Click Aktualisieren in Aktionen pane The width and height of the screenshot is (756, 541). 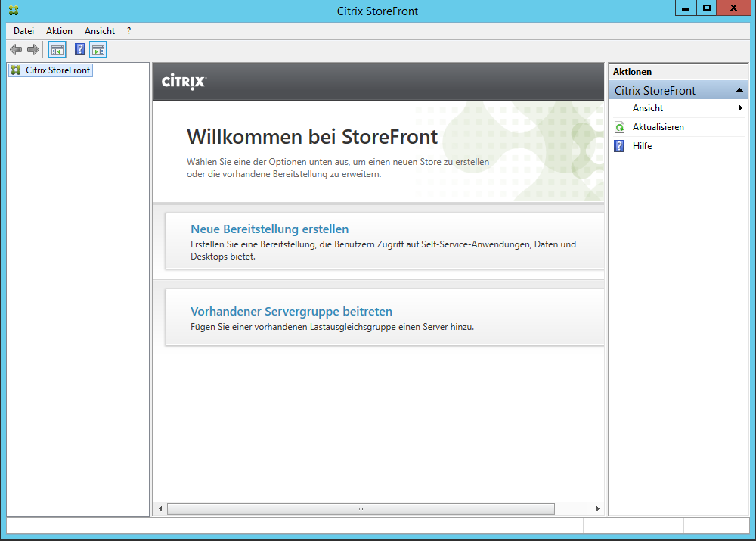[x=658, y=127]
